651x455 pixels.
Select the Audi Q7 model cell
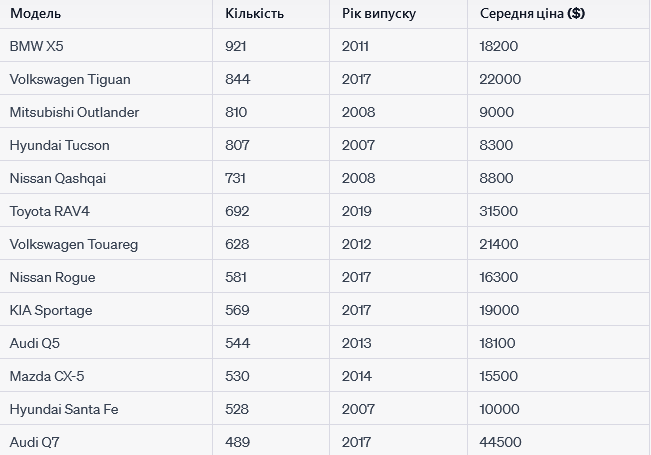point(34,442)
